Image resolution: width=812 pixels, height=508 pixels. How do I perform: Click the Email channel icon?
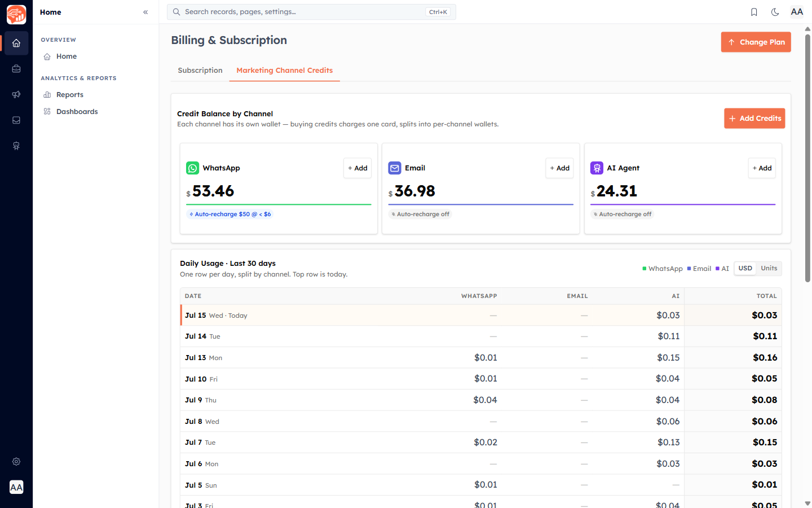click(x=395, y=168)
